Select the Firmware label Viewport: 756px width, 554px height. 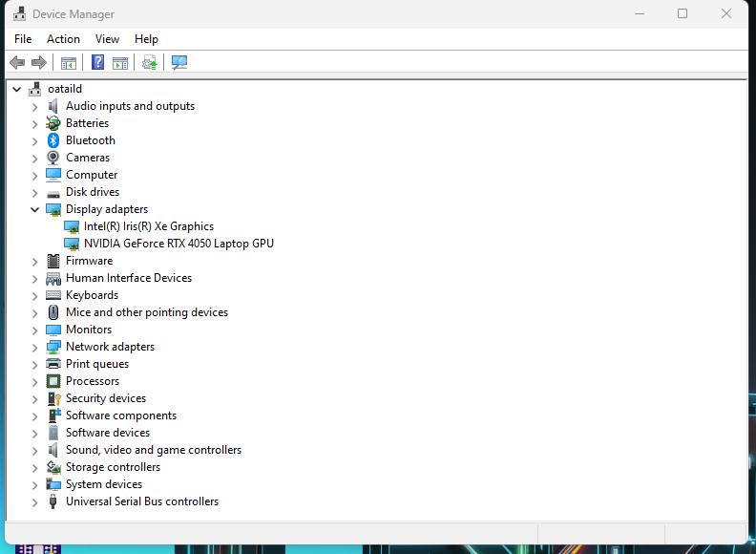pyautogui.click(x=89, y=261)
